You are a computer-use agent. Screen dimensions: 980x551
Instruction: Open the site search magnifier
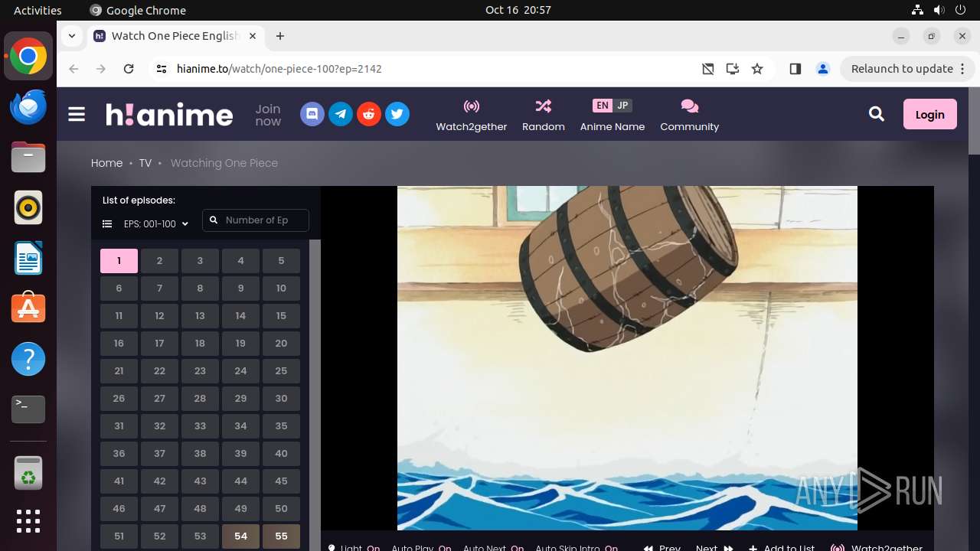point(877,114)
